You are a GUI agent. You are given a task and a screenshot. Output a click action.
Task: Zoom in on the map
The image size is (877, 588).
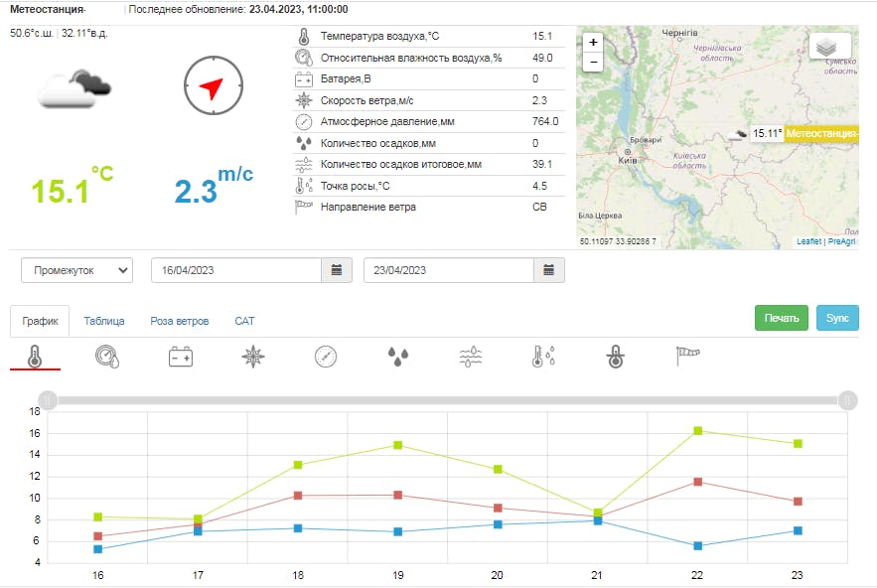593,43
